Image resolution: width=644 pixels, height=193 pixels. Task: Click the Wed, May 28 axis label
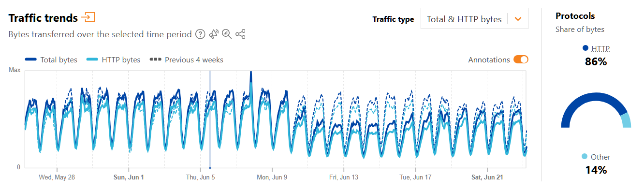click(x=57, y=178)
